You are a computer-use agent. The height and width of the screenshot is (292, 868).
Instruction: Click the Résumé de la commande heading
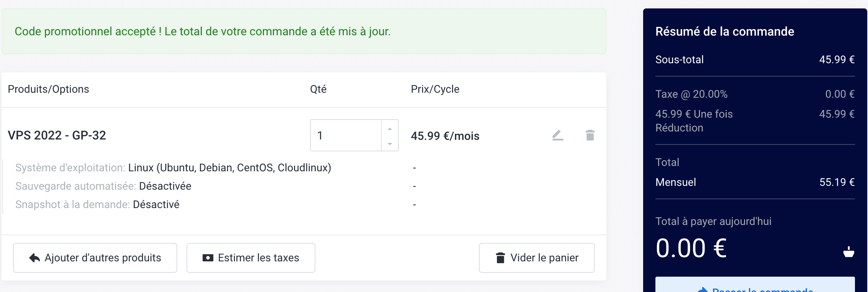click(x=725, y=31)
